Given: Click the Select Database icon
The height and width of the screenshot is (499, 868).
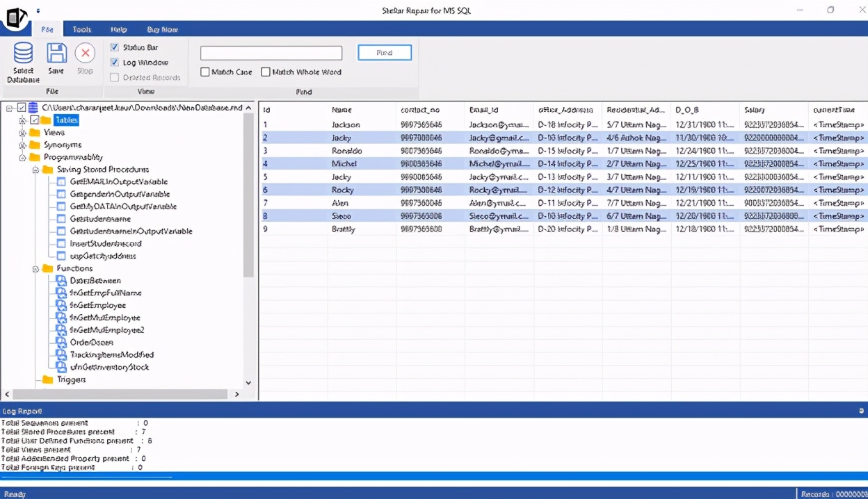Looking at the screenshot, I should [x=23, y=54].
